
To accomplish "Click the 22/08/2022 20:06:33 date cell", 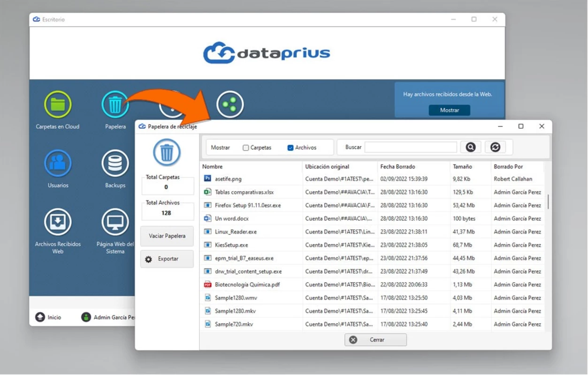I will (404, 285).
